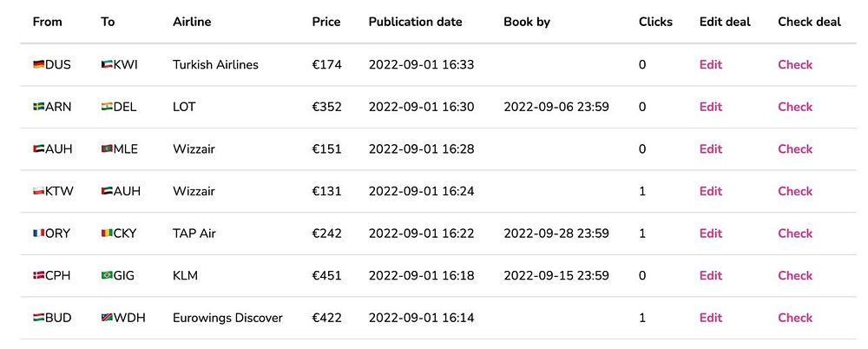Select the Price column header
Viewport: 868px width, 349px height.
(326, 23)
